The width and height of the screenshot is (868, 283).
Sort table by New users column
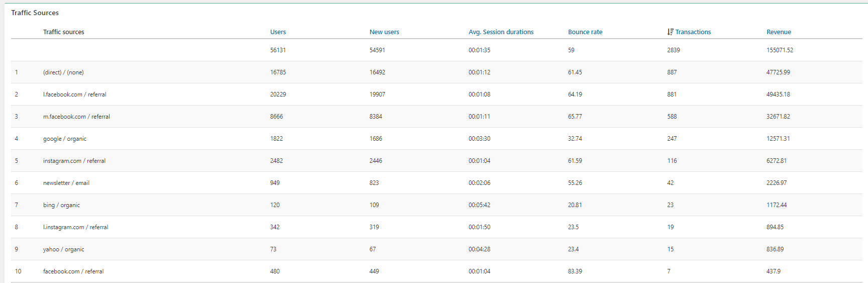[x=384, y=32]
